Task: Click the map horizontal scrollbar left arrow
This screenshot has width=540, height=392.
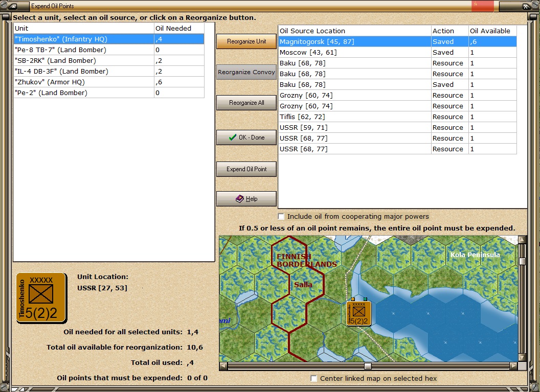Action: point(223,366)
